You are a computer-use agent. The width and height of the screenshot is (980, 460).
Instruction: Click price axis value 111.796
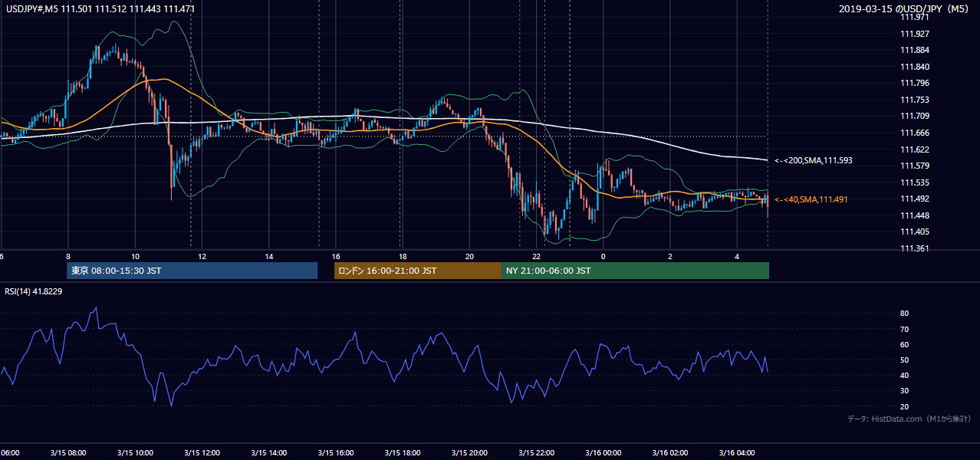[915, 84]
